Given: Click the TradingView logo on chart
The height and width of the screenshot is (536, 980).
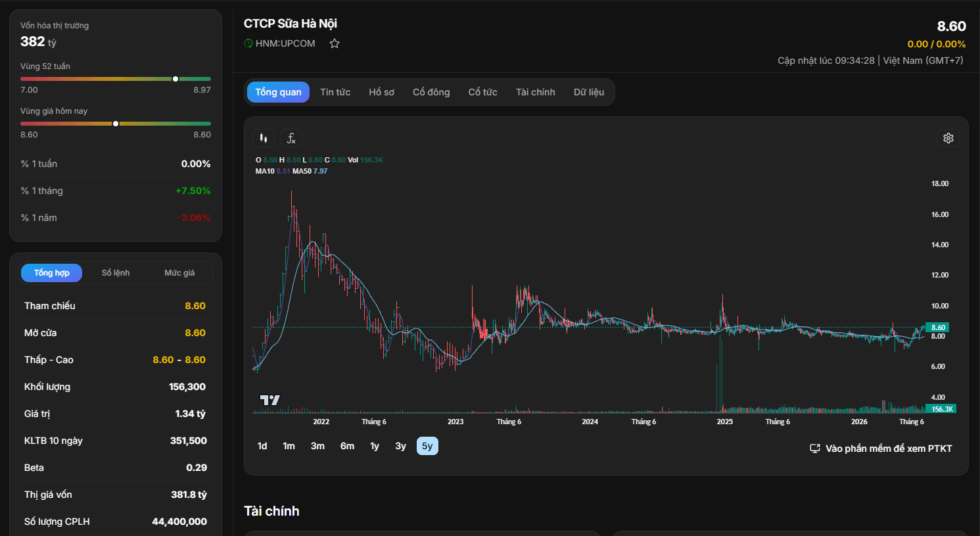Looking at the screenshot, I should 269,400.
